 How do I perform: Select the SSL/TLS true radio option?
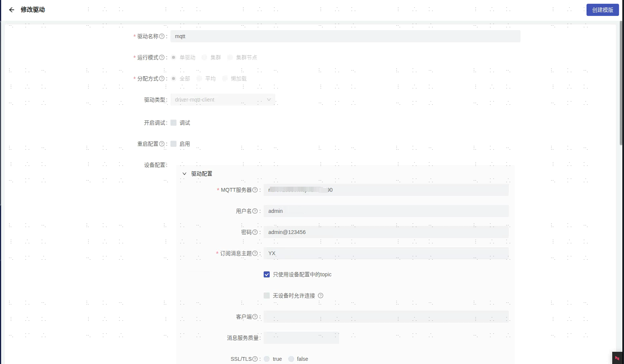[267, 359]
